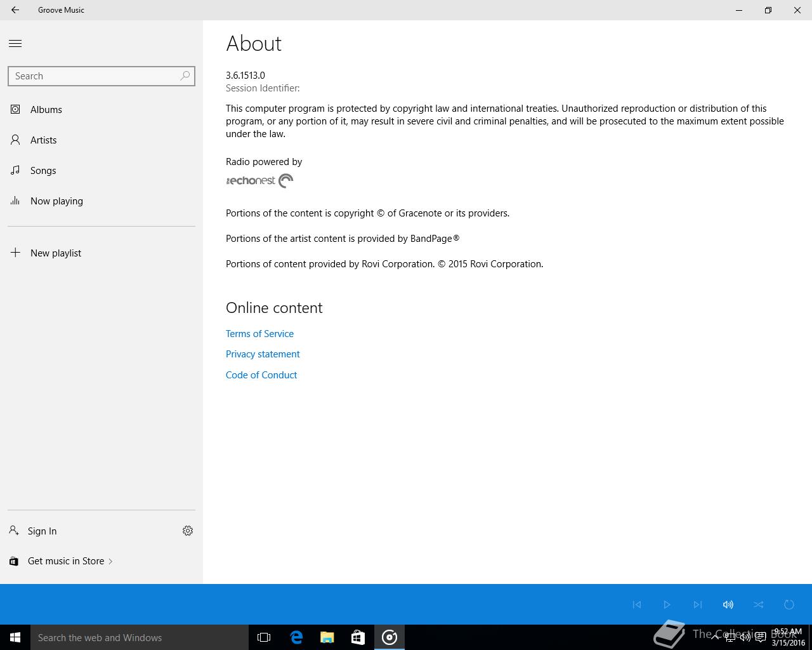Launch Microsoft Edge from taskbar
812x650 pixels.
click(296, 637)
